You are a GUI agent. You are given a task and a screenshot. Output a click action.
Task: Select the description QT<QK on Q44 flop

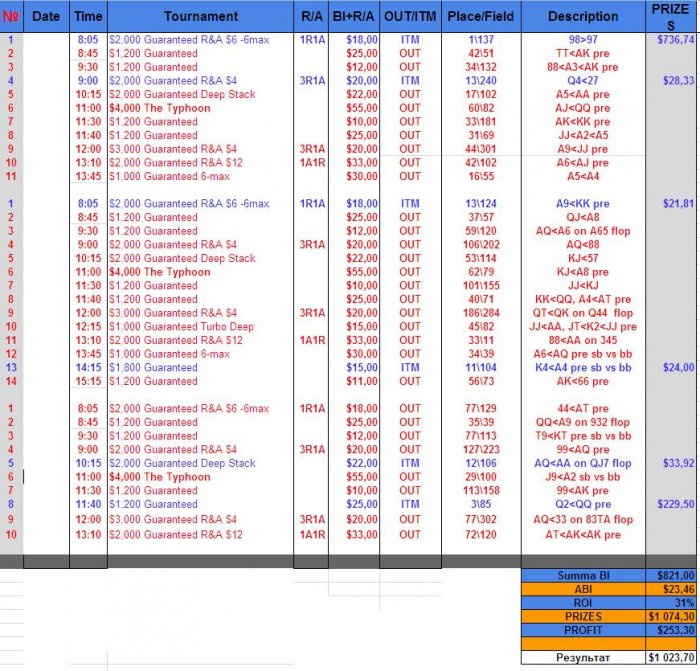583,313
